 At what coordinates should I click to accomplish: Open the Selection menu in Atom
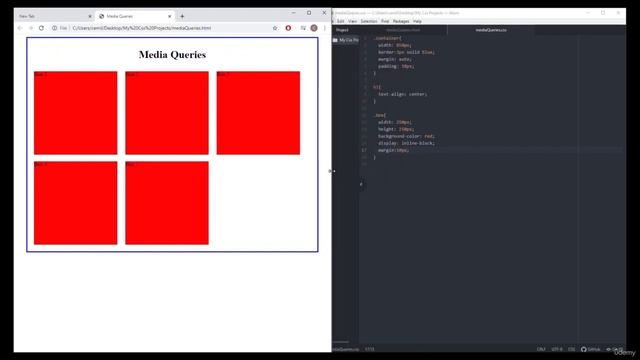[x=369, y=21]
